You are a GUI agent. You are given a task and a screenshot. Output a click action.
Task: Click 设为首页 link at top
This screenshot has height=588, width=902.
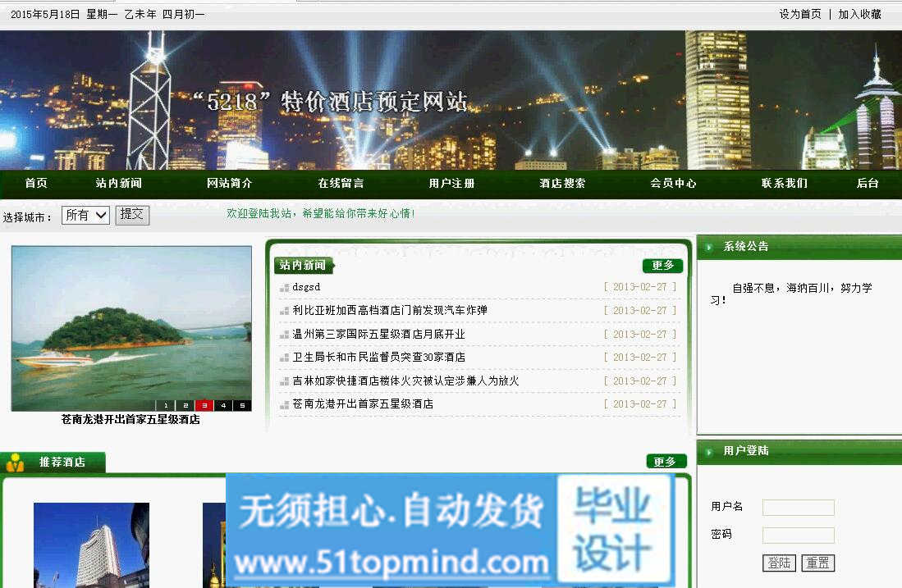pos(800,14)
